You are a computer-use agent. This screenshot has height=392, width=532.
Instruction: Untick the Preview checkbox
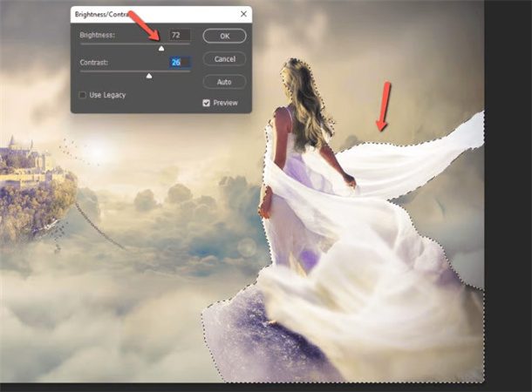click(207, 103)
